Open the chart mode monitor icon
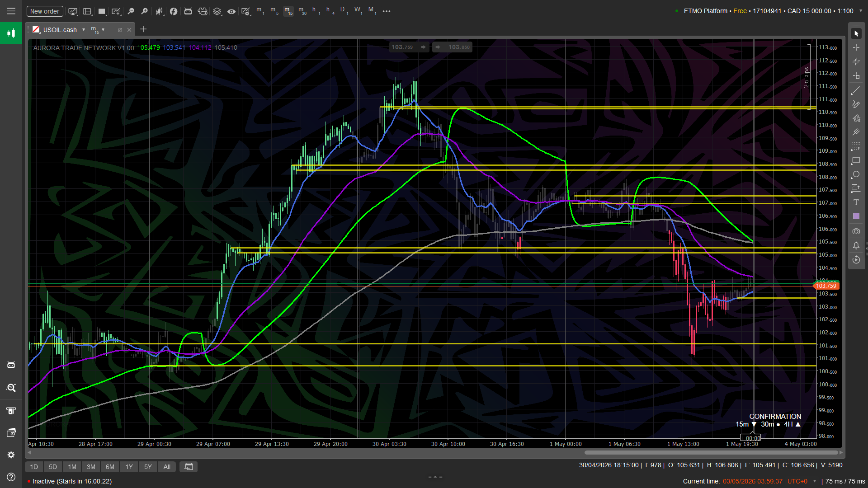 point(73,11)
